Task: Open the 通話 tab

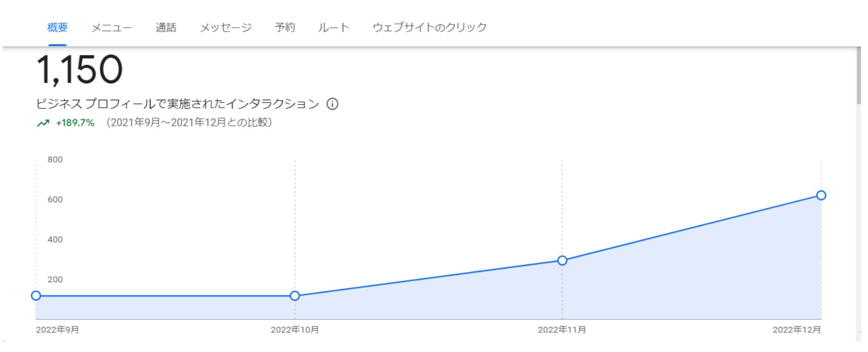Action: pos(166,27)
